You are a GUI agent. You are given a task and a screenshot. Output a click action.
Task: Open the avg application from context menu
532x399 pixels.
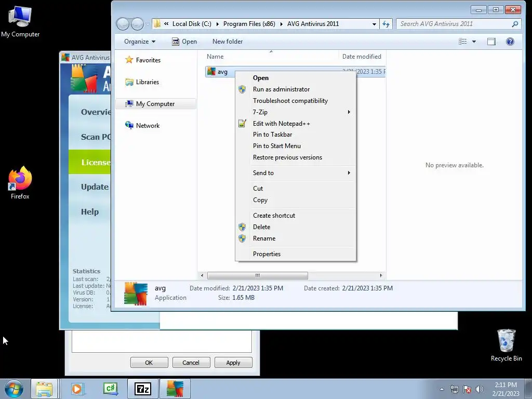(x=261, y=78)
